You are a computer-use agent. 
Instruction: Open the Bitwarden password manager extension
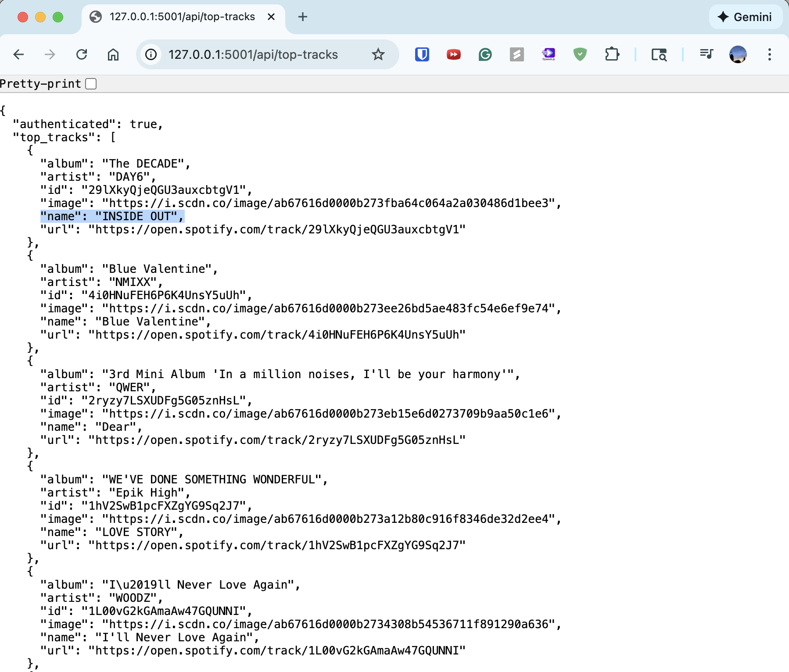(x=422, y=54)
